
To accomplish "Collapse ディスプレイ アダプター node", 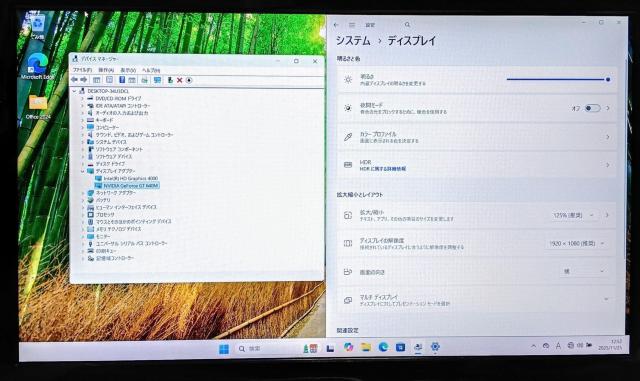I will click(82, 171).
